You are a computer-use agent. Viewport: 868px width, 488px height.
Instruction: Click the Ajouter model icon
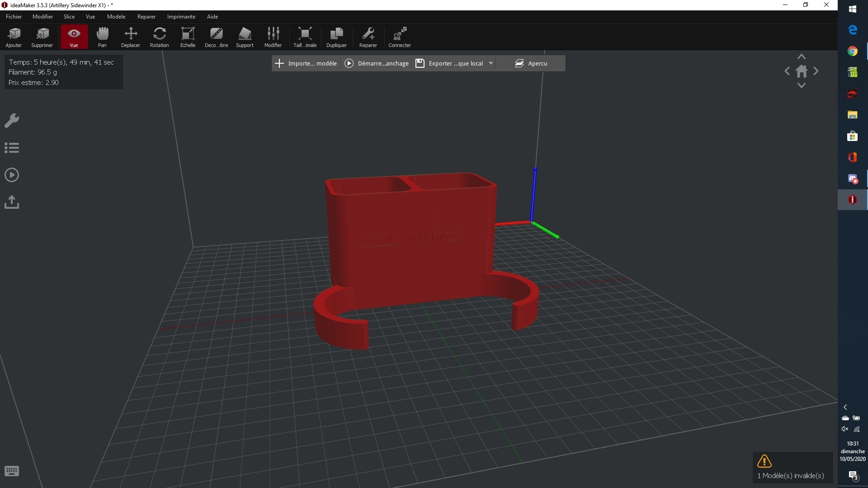(x=14, y=37)
